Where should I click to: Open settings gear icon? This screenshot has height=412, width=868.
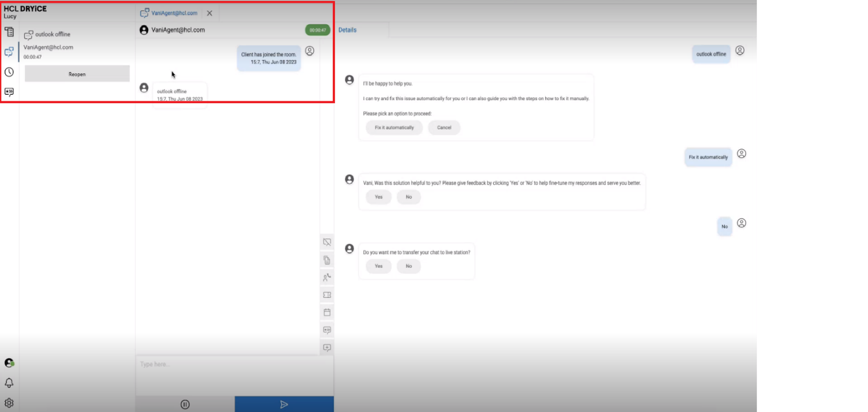tap(9, 402)
